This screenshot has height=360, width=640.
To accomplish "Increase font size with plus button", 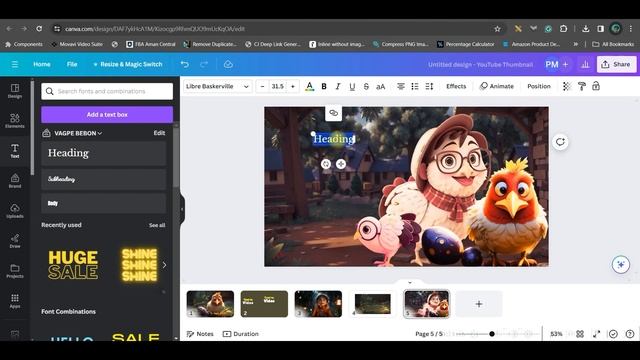I will (x=293, y=87).
